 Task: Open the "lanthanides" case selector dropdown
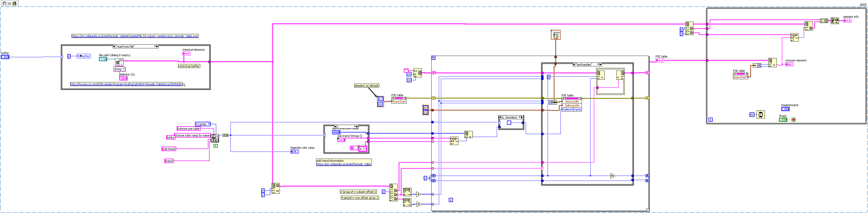[x=598, y=65]
